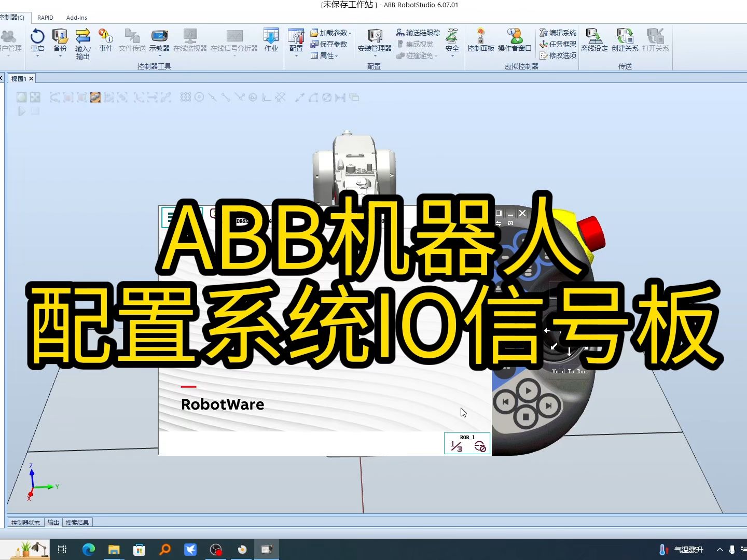This screenshot has width=747, height=560.
Task: Click the stop button on the FlexPendant
Action: pyautogui.click(x=525, y=416)
